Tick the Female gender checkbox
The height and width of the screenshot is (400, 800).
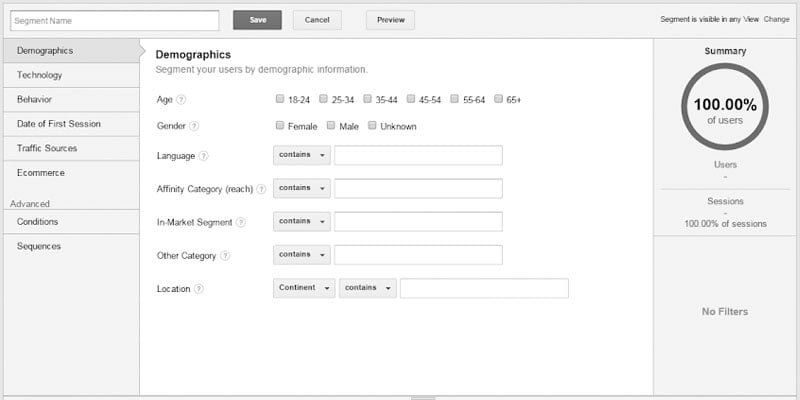pos(280,125)
